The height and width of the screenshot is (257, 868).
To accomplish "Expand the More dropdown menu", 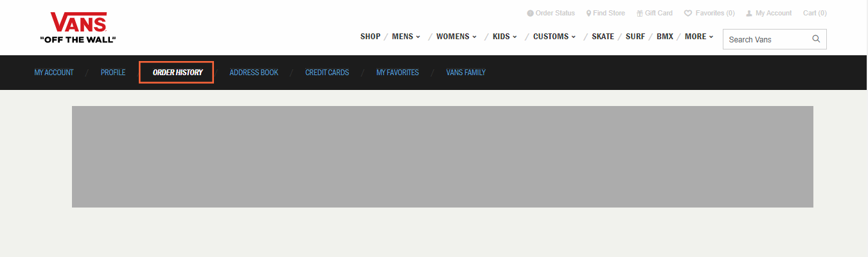I will [699, 37].
